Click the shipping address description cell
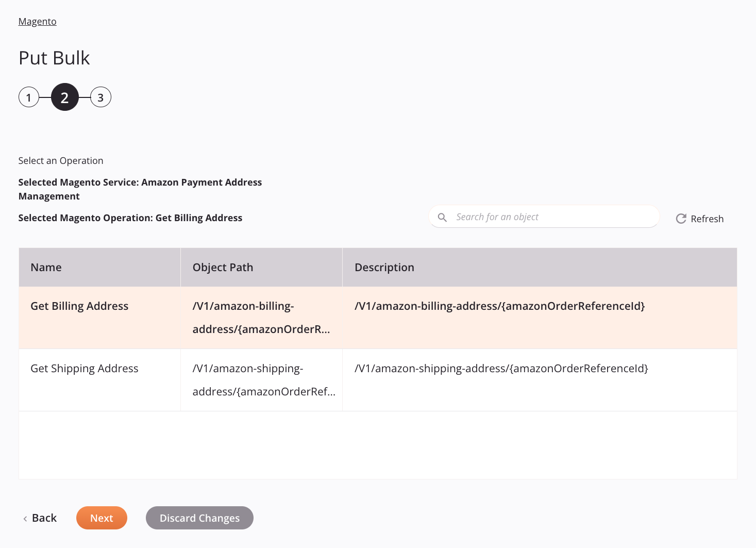Image resolution: width=756 pixels, height=548 pixels. 540,380
